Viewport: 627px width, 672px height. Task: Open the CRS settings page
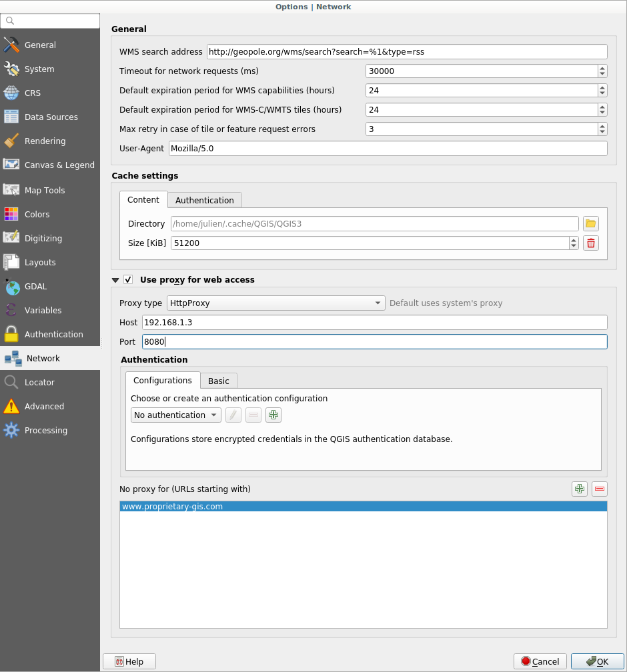pos(33,93)
